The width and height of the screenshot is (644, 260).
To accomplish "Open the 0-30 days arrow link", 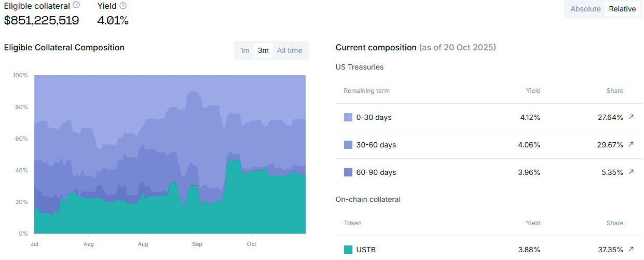I will pyautogui.click(x=631, y=117).
